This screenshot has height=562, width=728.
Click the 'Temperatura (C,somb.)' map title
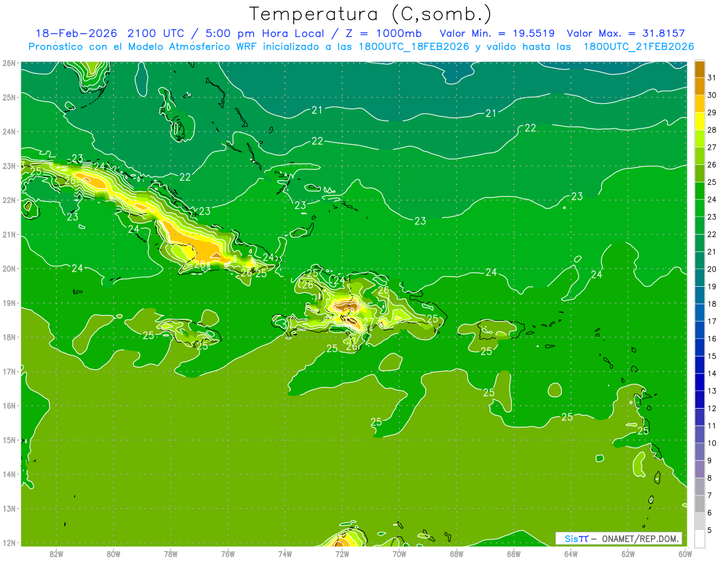click(371, 14)
